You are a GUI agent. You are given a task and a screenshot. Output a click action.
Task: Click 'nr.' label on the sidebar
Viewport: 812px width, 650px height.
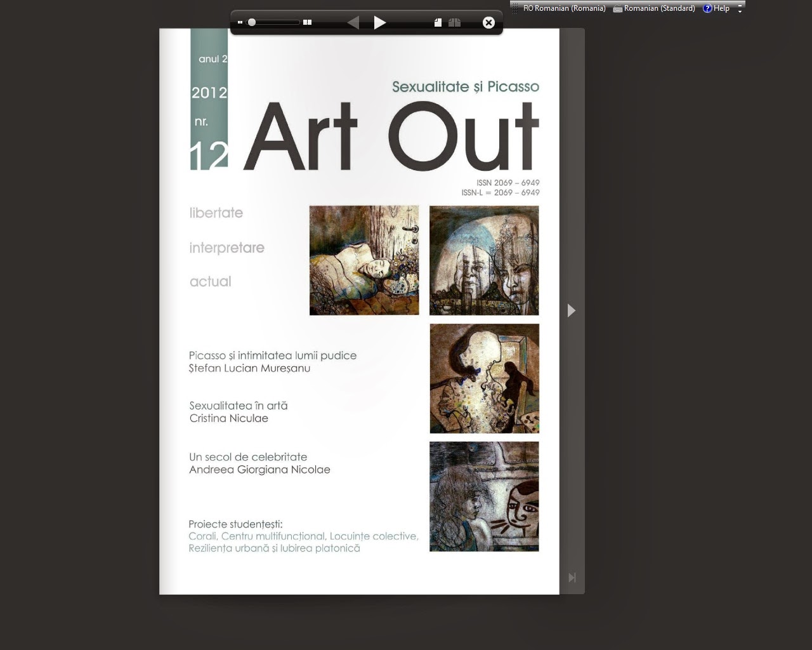click(x=201, y=121)
